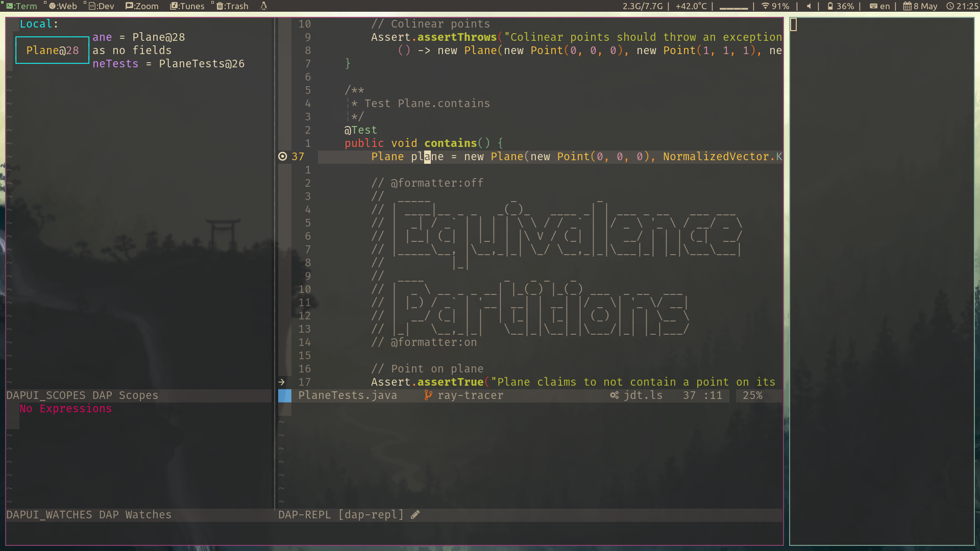Click the PlaneTests.java filename in statusline
Image resolution: width=980 pixels, height=551 pixels.
(348, 395)
